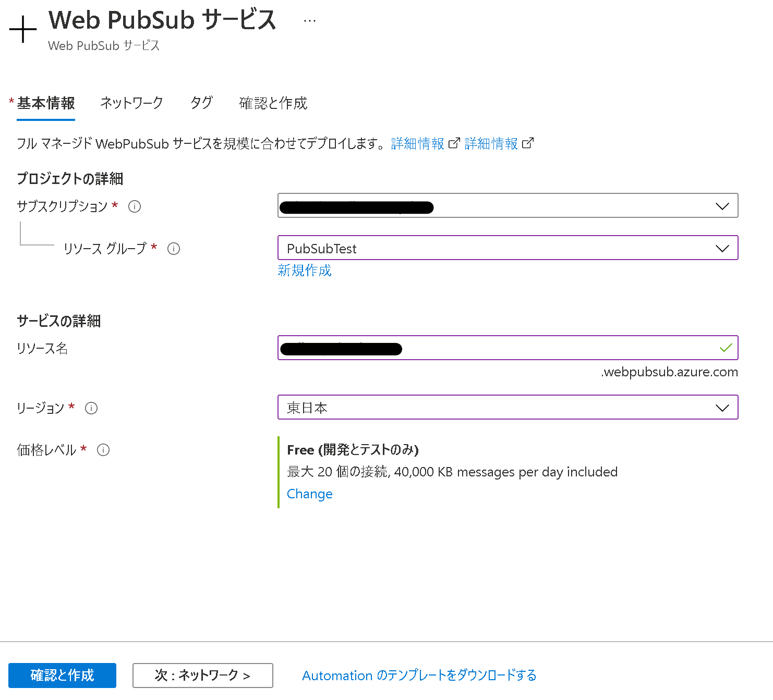Click the info icon next to サブスクリプション
This screenshot has width=773, height=700.
tap(135, 206)
